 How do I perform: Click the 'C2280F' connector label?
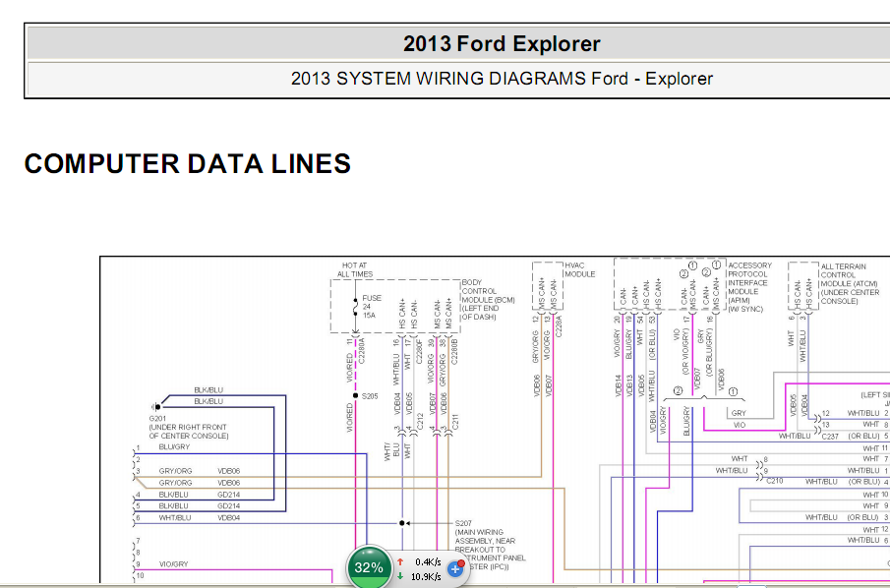coord(419,350)
